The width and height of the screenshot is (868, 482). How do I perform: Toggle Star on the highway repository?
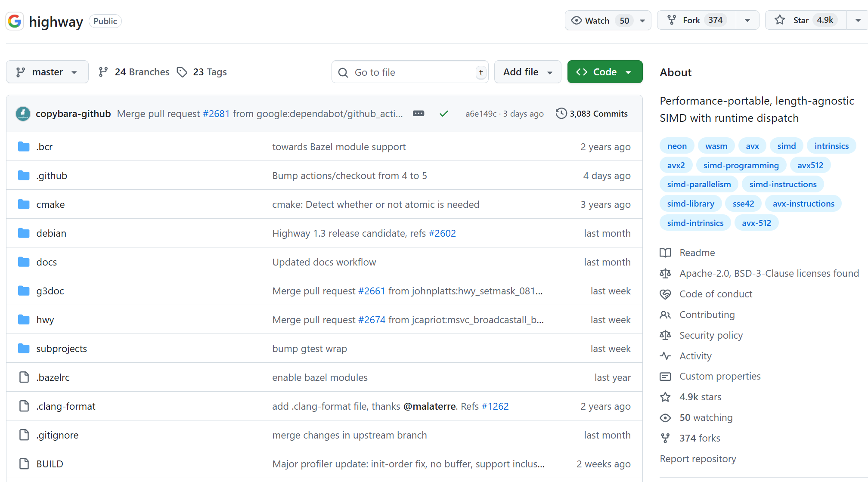(x=806, y=20)
